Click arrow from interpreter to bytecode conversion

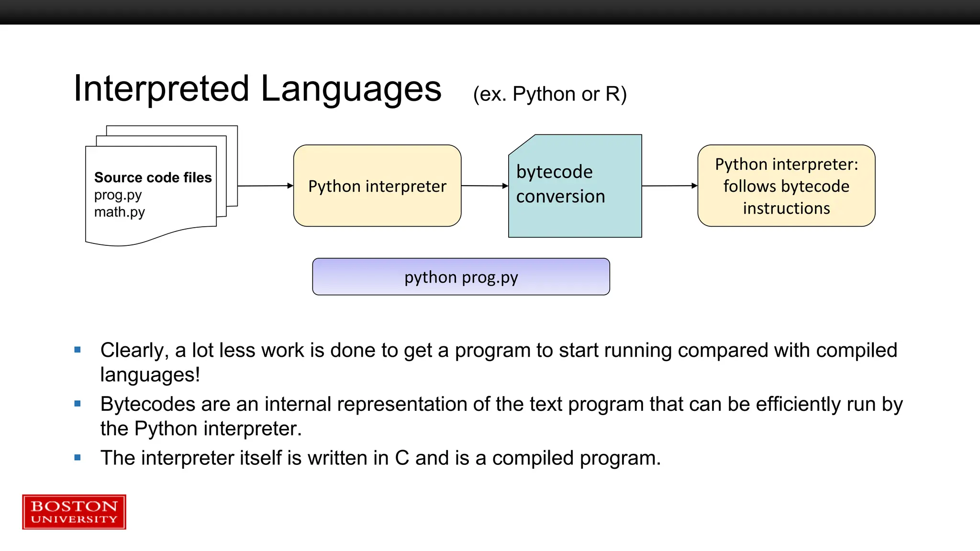484,186
